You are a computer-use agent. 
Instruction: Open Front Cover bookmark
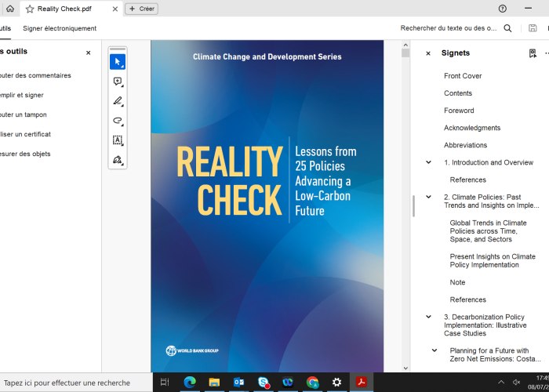coord(463,76)
